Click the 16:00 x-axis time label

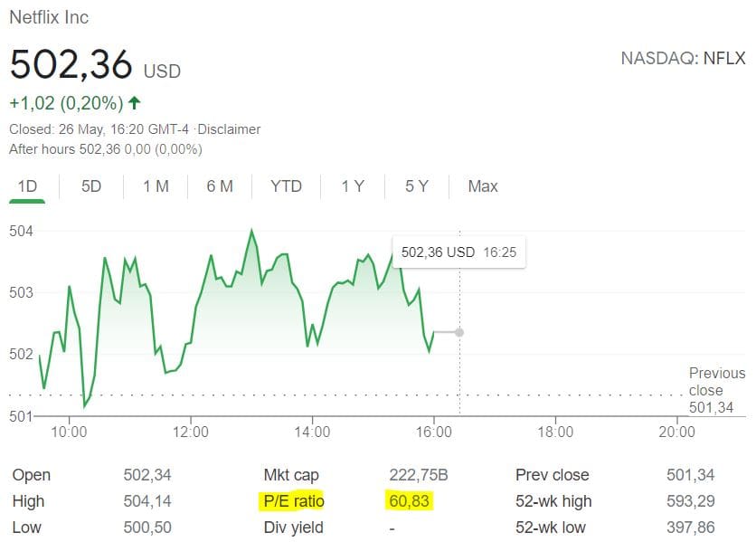pos(434,432)
